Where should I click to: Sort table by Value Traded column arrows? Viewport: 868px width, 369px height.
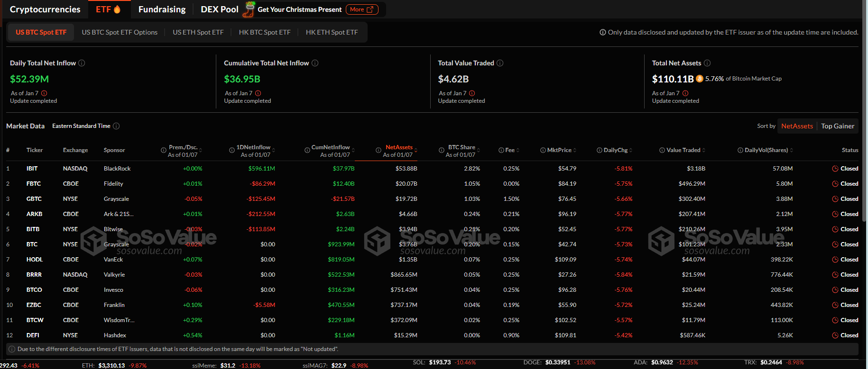tap(704, 150)
